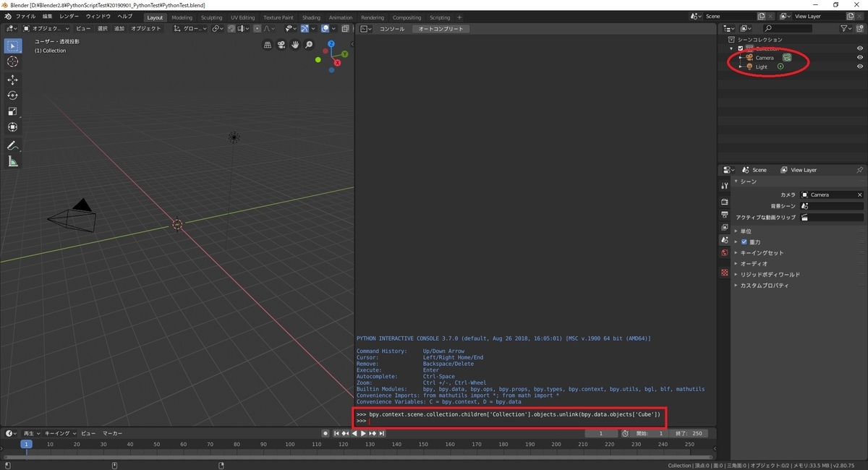Hide the Light object in outliner
This screenshot has width=868, height=470.
tap(860, 67)
